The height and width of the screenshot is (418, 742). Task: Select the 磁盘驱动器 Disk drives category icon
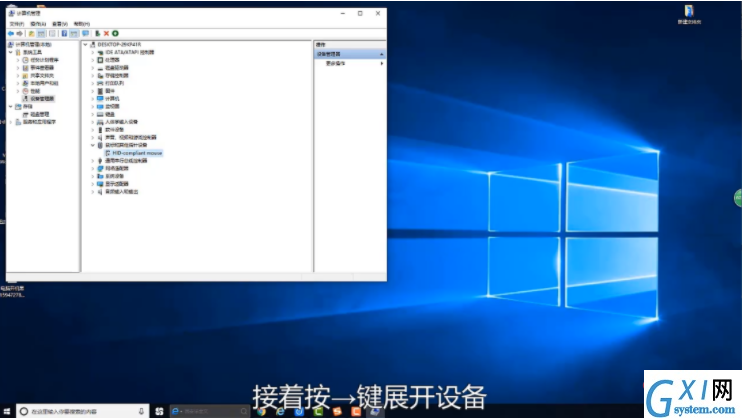[100, 68]
